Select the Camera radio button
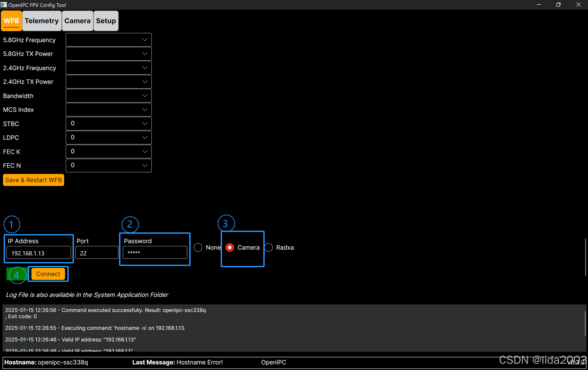This screenshot has width=588, height=370. click(230, 247)
